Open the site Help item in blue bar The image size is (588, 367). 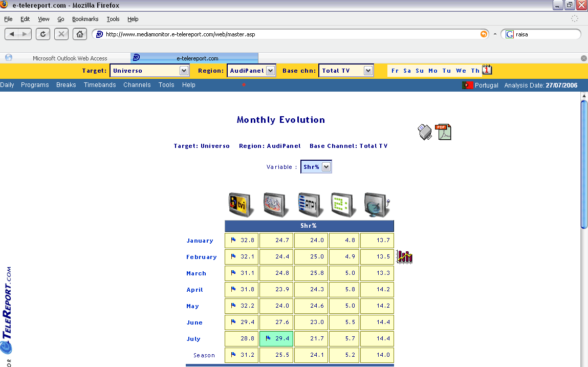click(189, 85)
